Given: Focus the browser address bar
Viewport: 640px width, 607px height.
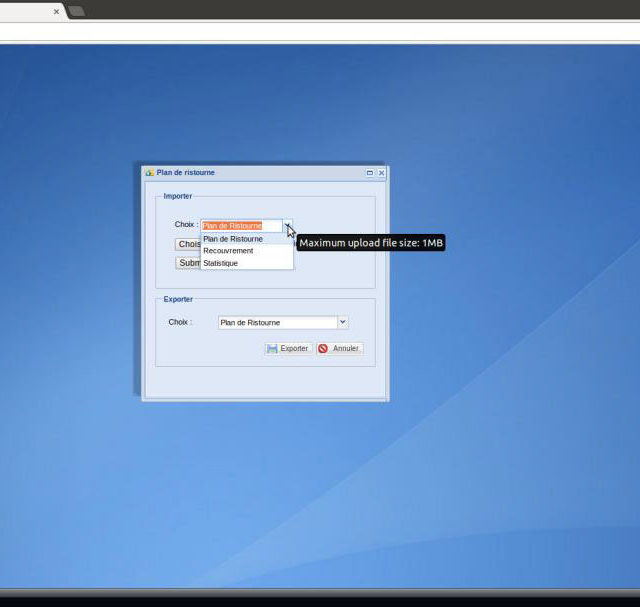Looking at the screenshot, I should click(x=320, y=32).
